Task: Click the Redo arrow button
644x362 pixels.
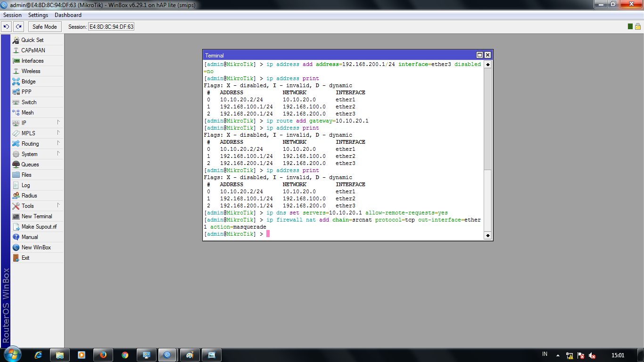Action: [18, 27]
